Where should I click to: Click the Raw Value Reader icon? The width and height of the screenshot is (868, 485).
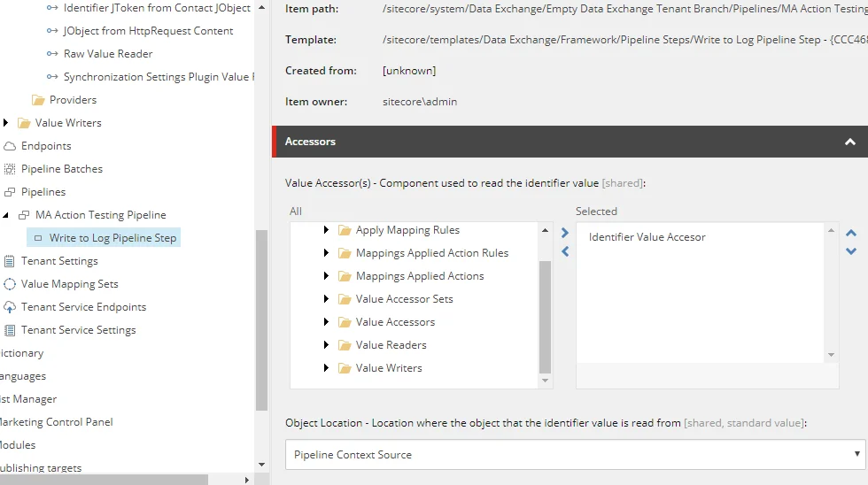[x=52, y=54]
